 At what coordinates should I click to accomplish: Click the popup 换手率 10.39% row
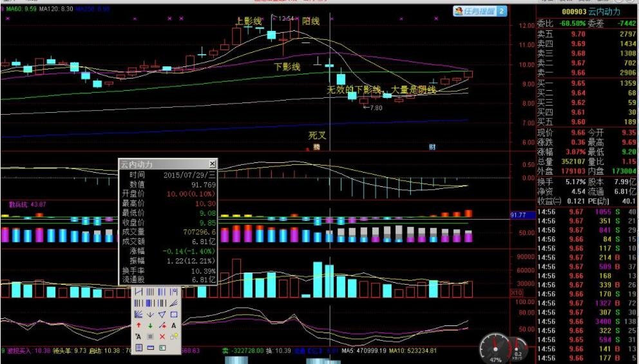pyautogui.click(x=168, y=271)
